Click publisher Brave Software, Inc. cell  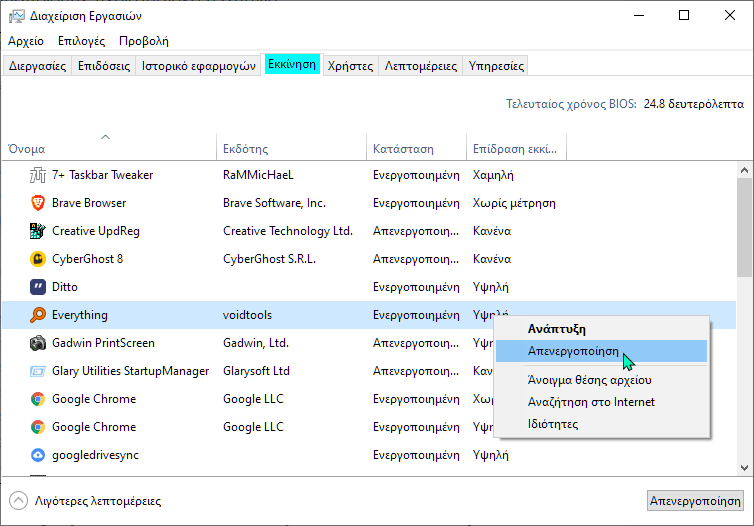pyautogui.click(x=274, y=203)
